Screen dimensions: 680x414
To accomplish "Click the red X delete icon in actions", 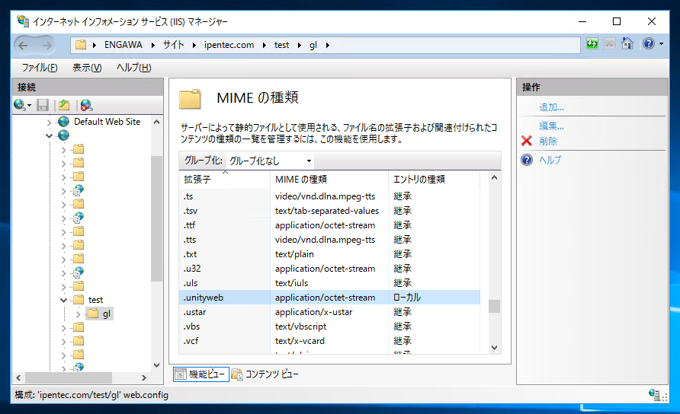I will [x=526, y=140].
